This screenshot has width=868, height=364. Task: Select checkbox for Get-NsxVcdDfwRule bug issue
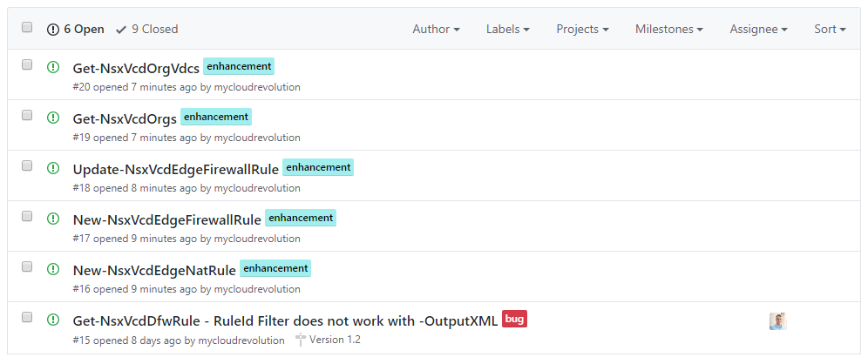tap(27, 317)
